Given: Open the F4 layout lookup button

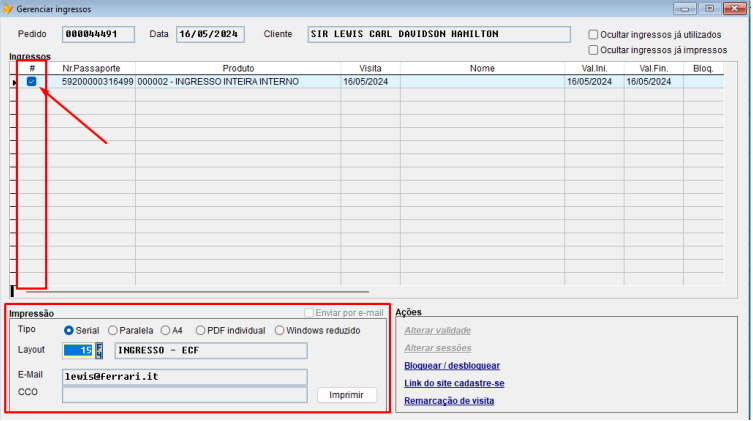Looking at the screenshot, I should click(99, 351).
